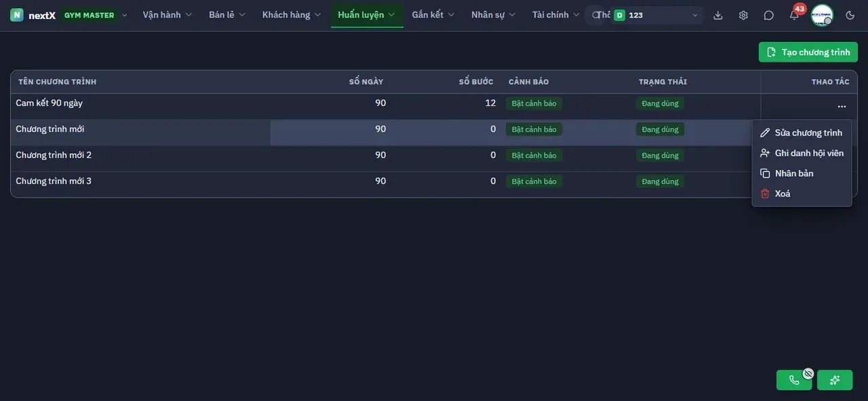Open the chat messages icon
Screen dimensions: 868x401
pos(768,15)
